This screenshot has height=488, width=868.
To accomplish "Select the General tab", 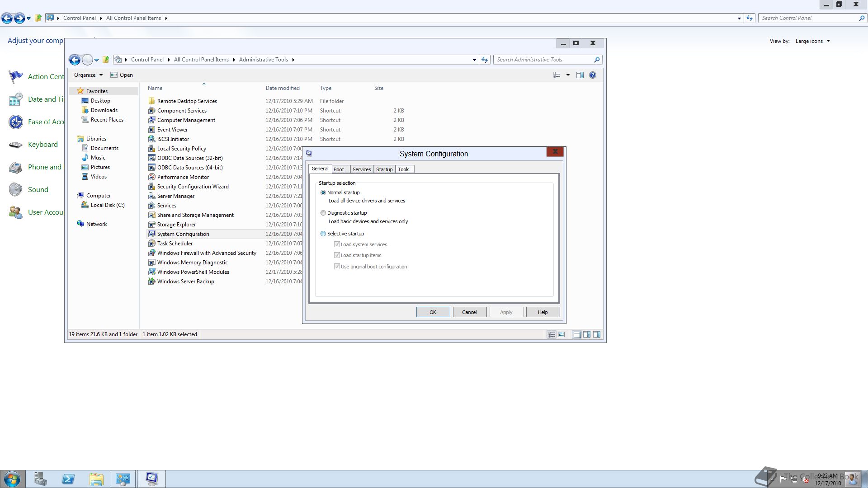I will pos(320,169).
